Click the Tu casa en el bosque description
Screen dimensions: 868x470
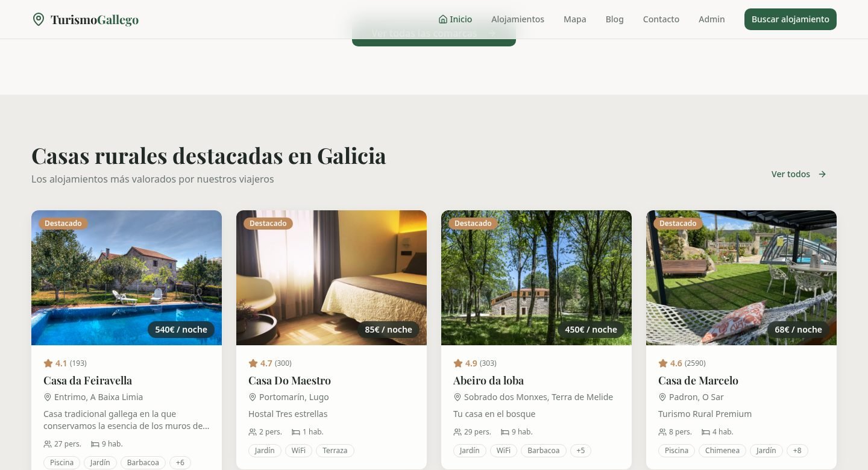pyautogui.click(x=494, y=414)
